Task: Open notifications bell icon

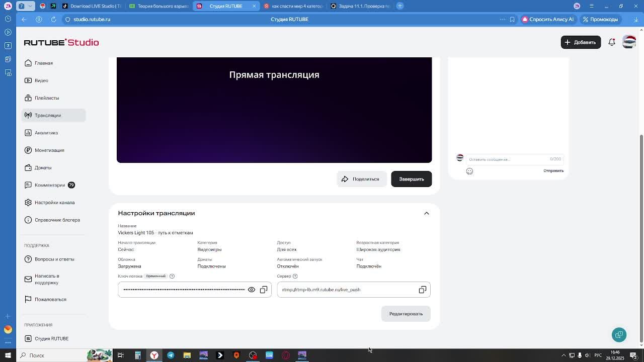Action: (612, 42)
